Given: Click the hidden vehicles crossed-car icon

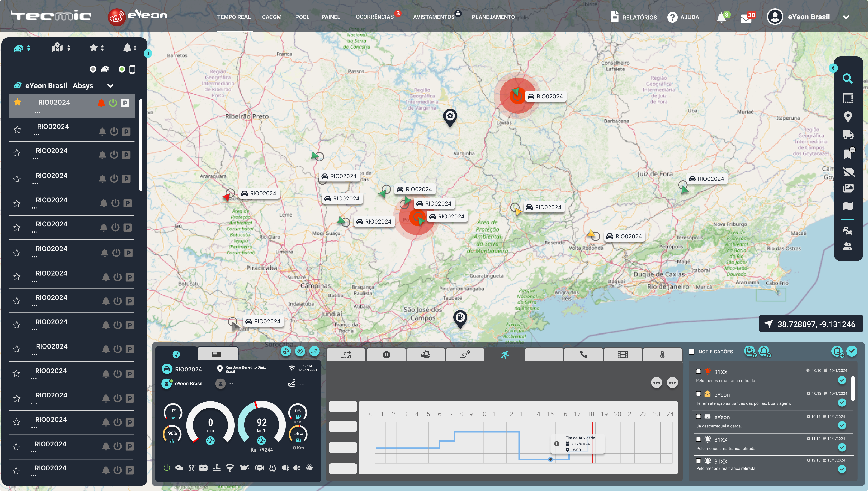Looking at the screenshot, I should 848,172.
